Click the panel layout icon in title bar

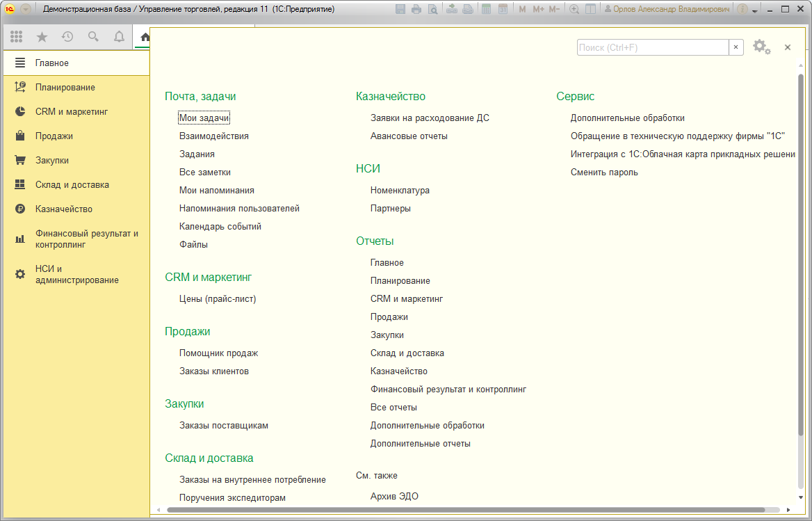pos(590,9)
